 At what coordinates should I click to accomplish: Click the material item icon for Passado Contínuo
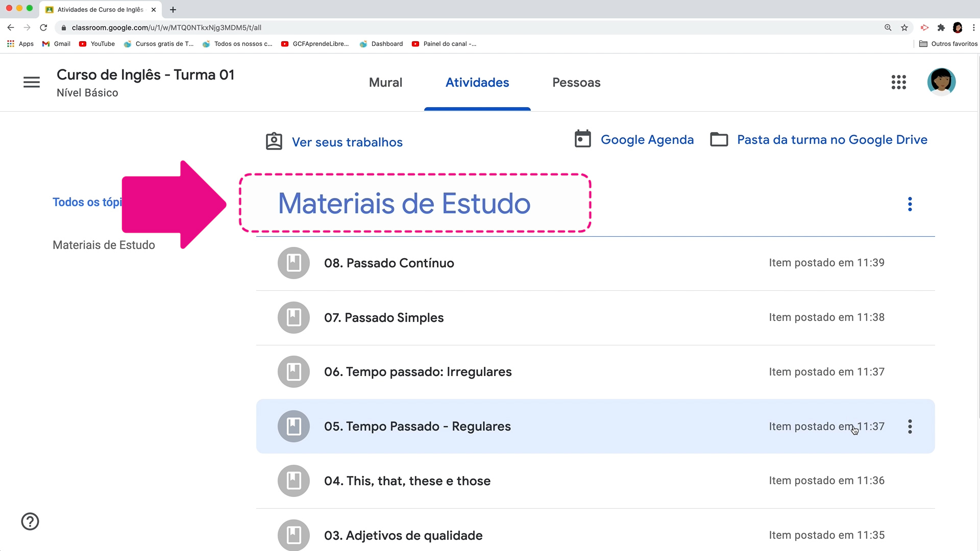pyautogui.click(x=293, y=262)
